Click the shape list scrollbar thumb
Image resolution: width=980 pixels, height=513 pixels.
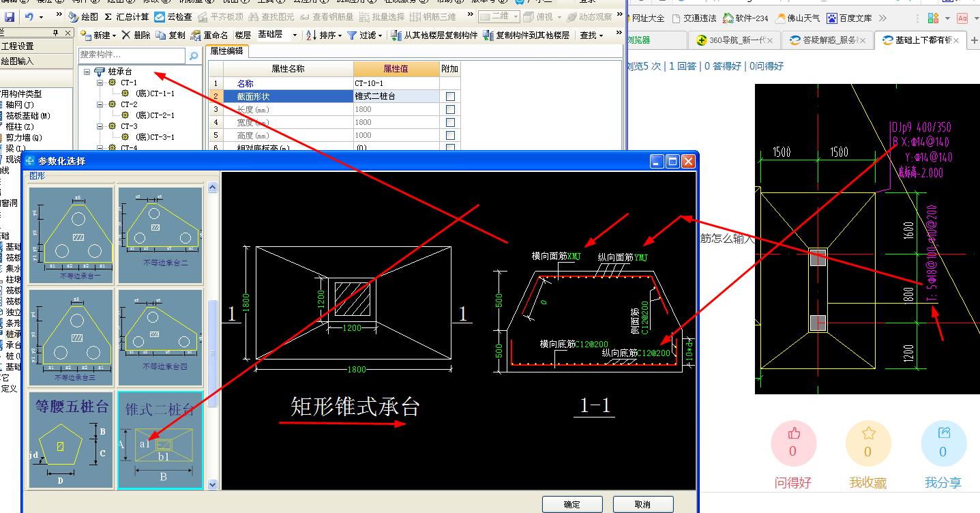pyautogui.click(x=212, y=353)
